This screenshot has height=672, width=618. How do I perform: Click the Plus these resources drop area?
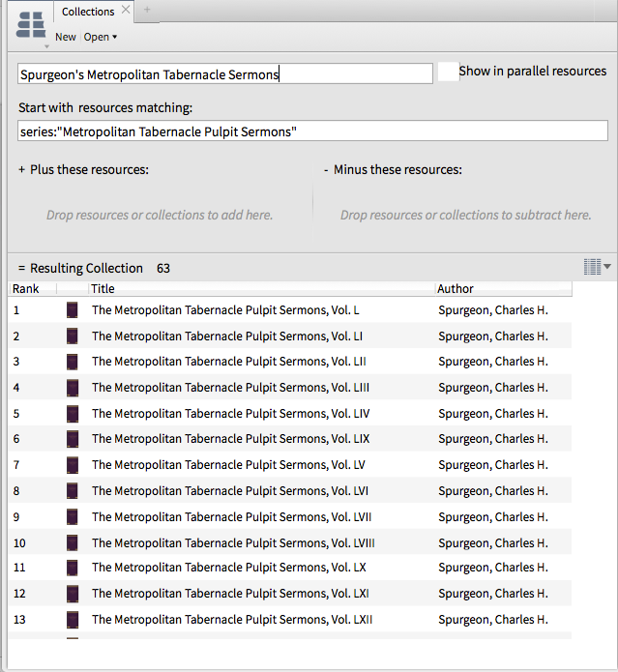click(160, 215)
